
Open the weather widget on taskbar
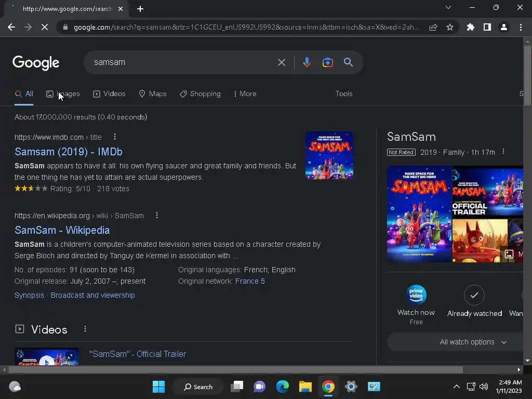[x=15, y=387]
